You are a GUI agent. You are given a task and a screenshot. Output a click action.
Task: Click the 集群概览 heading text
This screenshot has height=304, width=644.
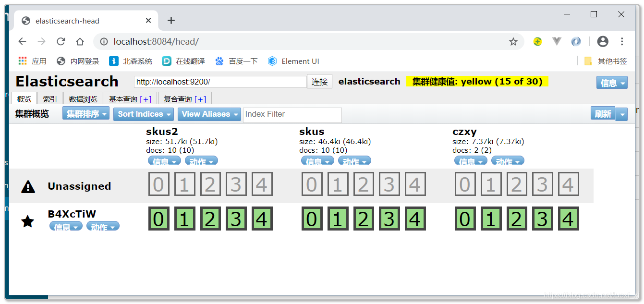(32, 114)
